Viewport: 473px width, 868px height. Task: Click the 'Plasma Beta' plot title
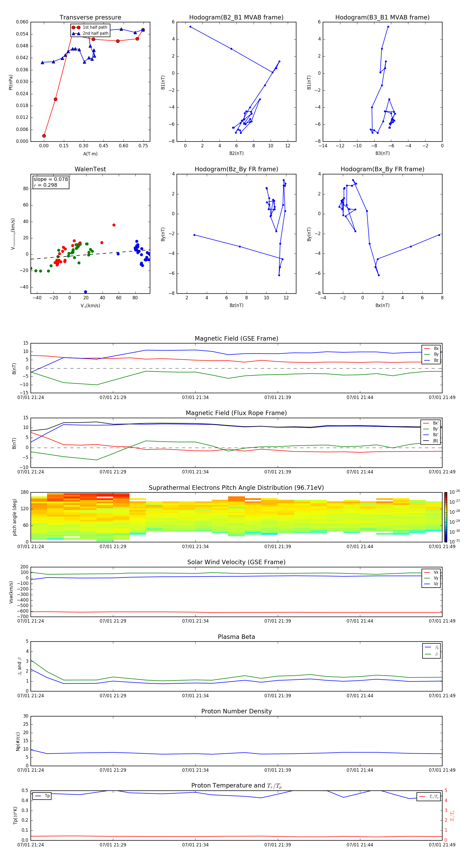(236, 637)
